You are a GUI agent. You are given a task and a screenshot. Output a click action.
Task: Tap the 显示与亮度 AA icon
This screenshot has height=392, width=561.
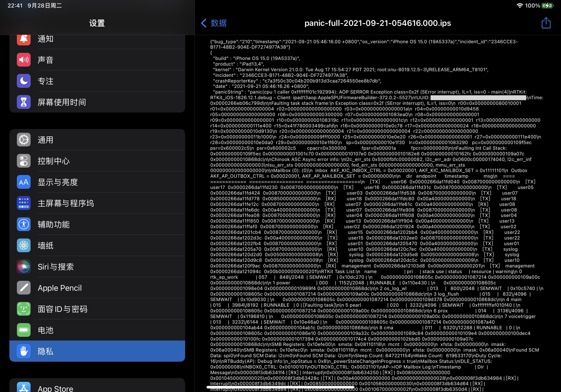click(x=24, y=182)
